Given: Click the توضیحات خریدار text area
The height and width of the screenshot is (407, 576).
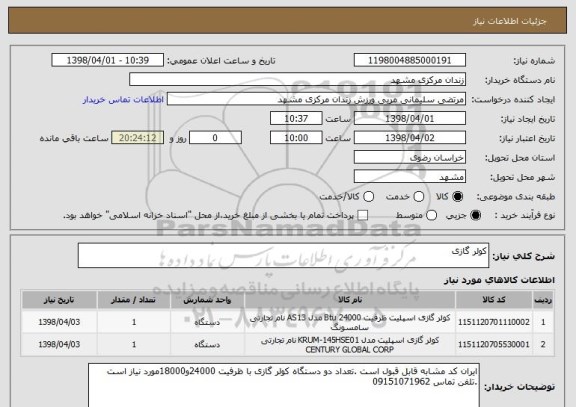Looking at the screenshot, I should coord(284,385).
